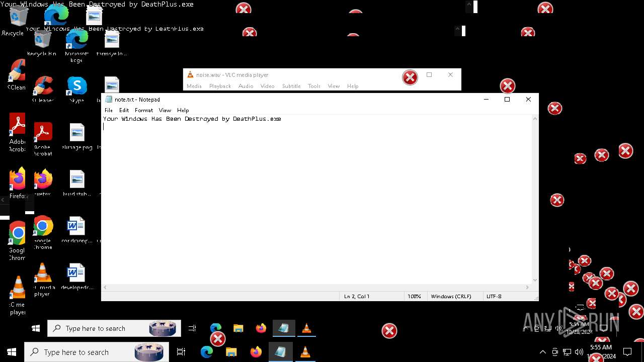Open the notification center on the bottom taskbar
The width and height of the screenshot is (644, 362).
pos(627,352)
